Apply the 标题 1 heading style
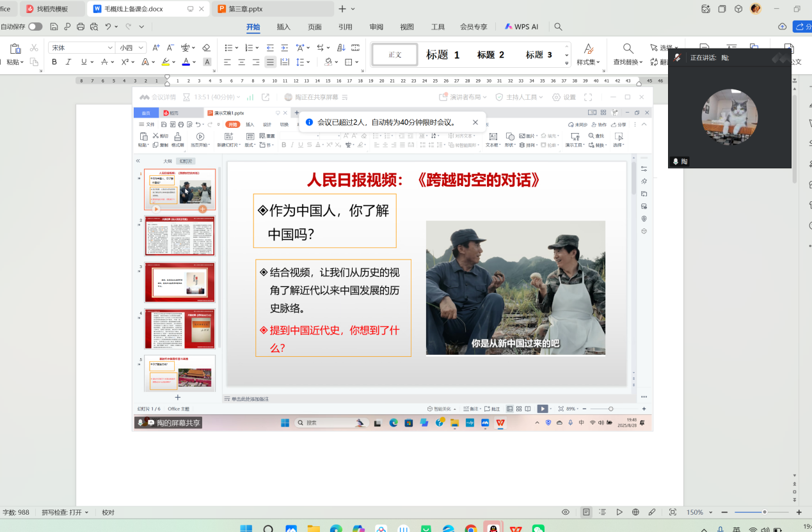The width and height of the screenshot is (812, 532). pyautogui.click(x=443, y=55)
